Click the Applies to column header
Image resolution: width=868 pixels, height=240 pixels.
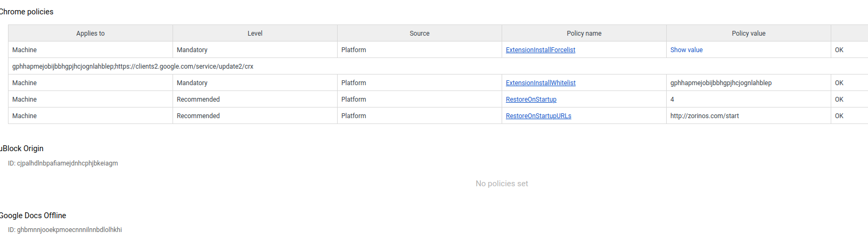pyautogui.click(x=90, y=34)
